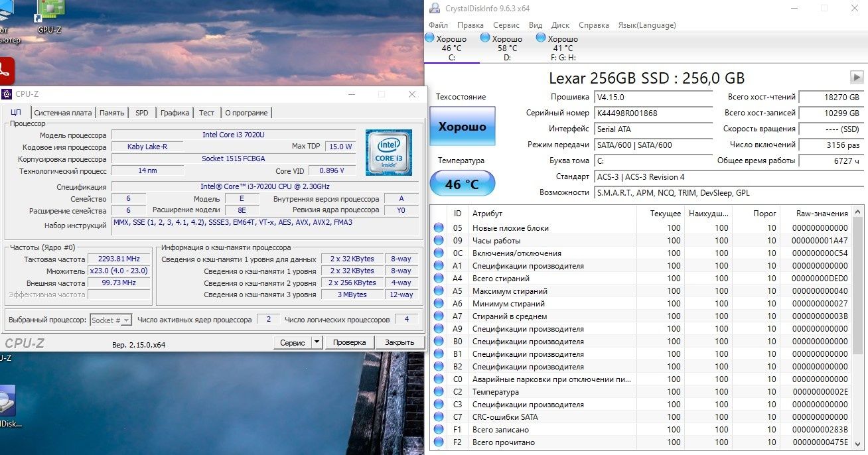Click the Всего хост-чтений 18270 GB field
The width and height of the screenshot is (868, 455).
[830, 97]
